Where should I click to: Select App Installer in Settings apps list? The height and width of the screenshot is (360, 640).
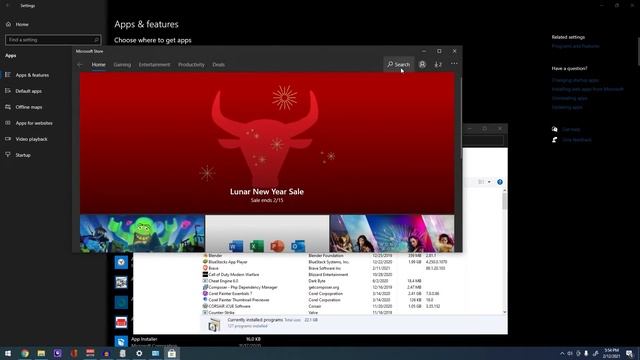tap(188, 342)
